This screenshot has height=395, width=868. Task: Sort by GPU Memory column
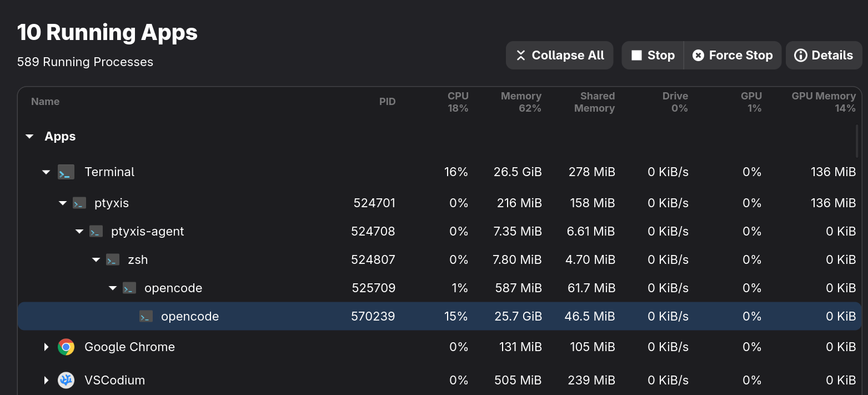point(824,102)
